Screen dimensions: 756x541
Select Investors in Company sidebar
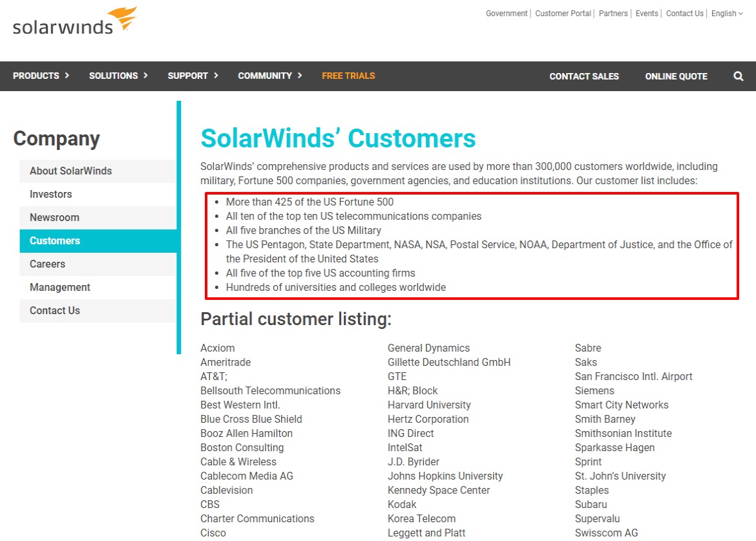click(x=98, y=195)
